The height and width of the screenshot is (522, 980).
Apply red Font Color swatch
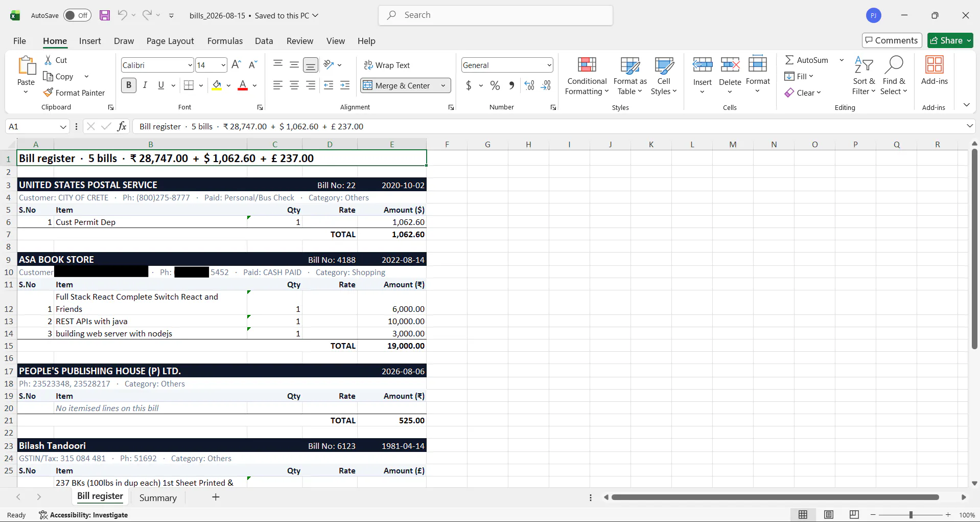tap(243, 85)
